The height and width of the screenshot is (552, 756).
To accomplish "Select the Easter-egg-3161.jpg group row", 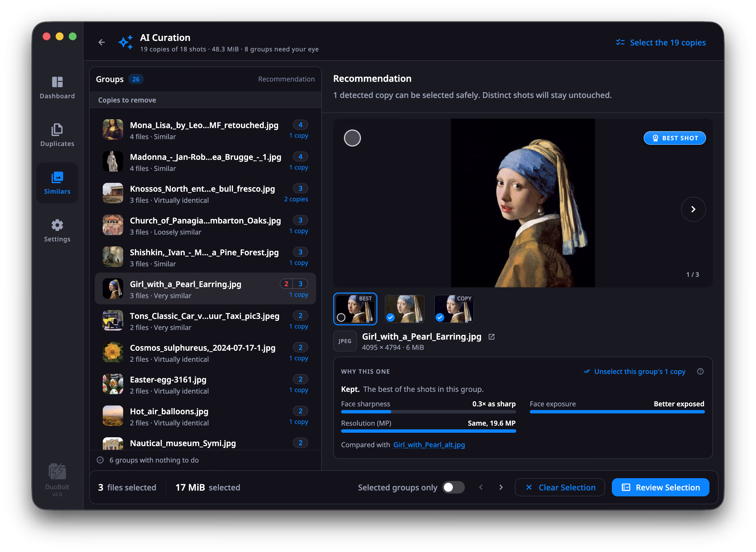I will tap(205, 384).
